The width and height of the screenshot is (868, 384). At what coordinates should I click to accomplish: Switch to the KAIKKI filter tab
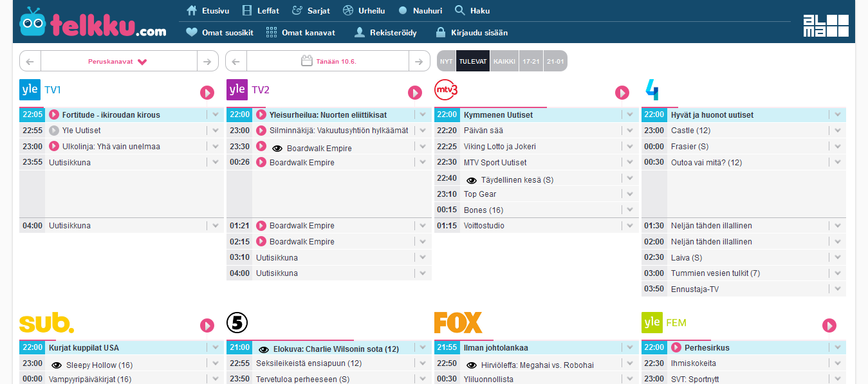504,60
